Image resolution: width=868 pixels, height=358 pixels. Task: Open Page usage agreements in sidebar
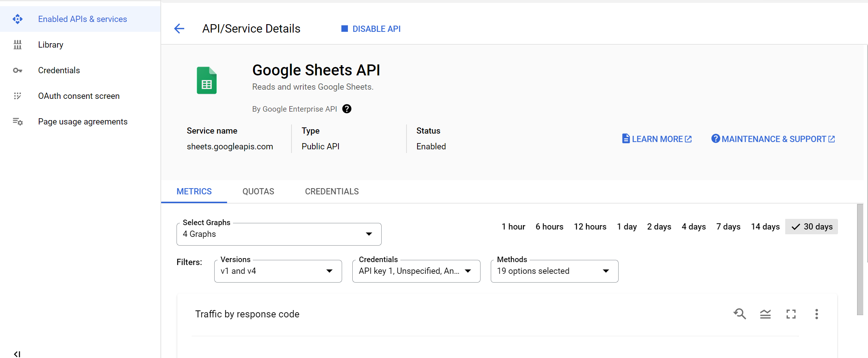click(x=80, y=122)
